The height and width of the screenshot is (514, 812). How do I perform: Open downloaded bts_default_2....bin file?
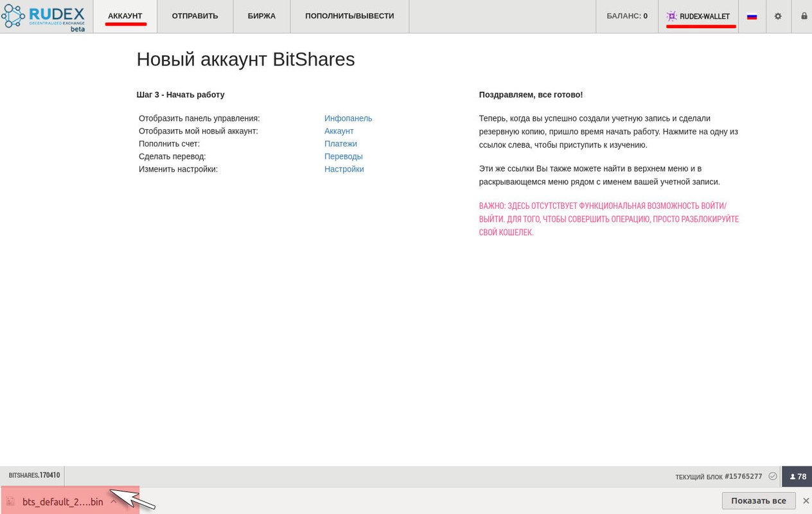pyautogui.click(x=62, y=502)
